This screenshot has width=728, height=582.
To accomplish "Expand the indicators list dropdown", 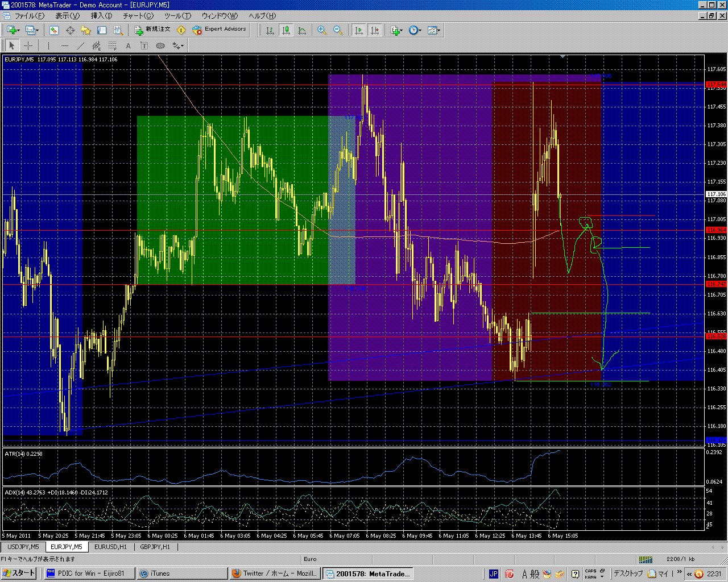I will (397, 30).
